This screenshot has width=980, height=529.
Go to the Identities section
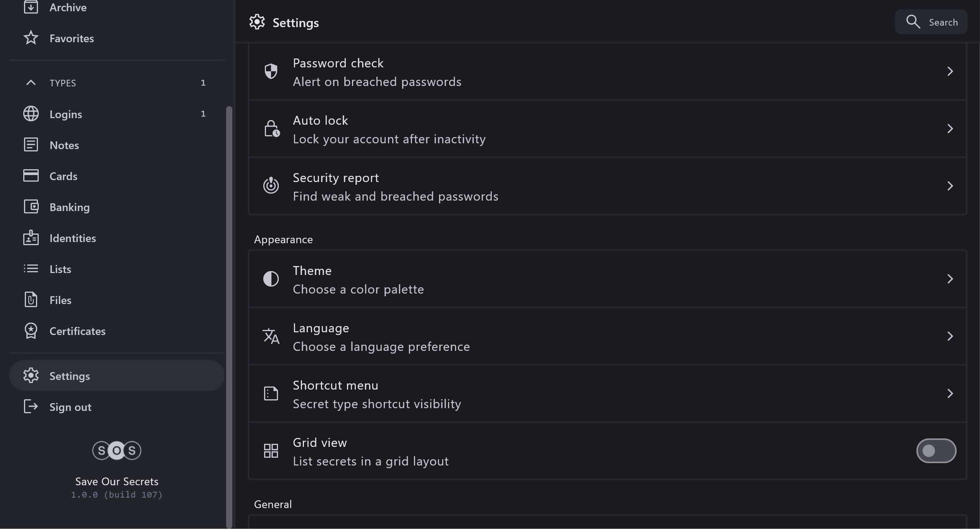click(73, 238)
